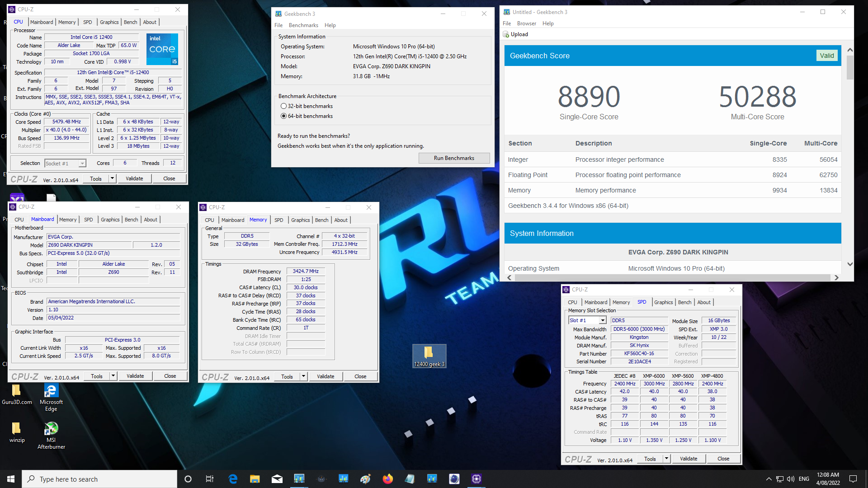Open Task View in taskbar

coord(210,479)
